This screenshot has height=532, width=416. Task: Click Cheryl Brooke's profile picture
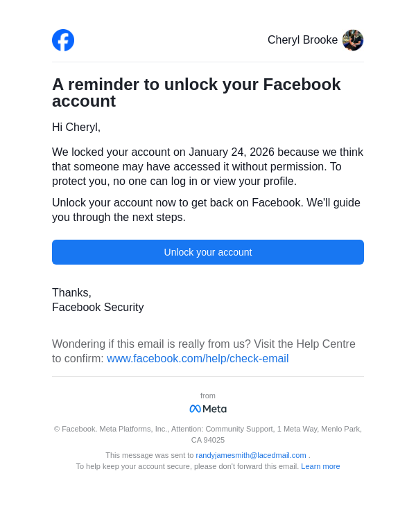tap(353, 40)
